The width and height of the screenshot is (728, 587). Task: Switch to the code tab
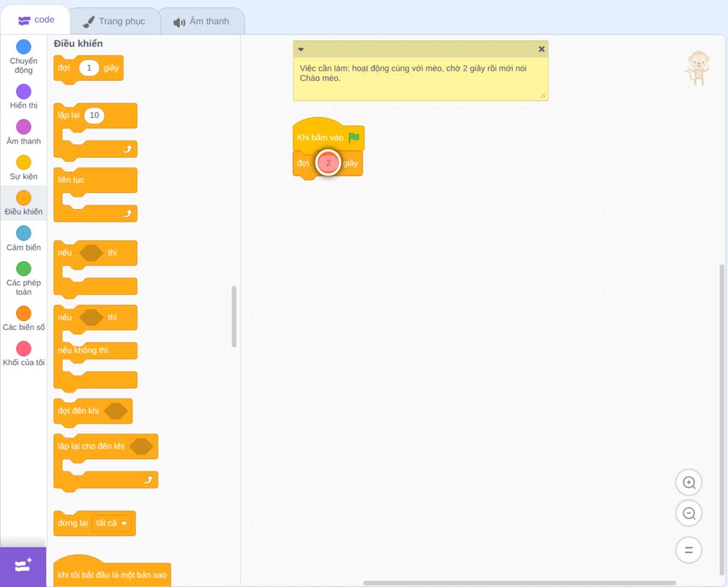(x=36, y=20)
